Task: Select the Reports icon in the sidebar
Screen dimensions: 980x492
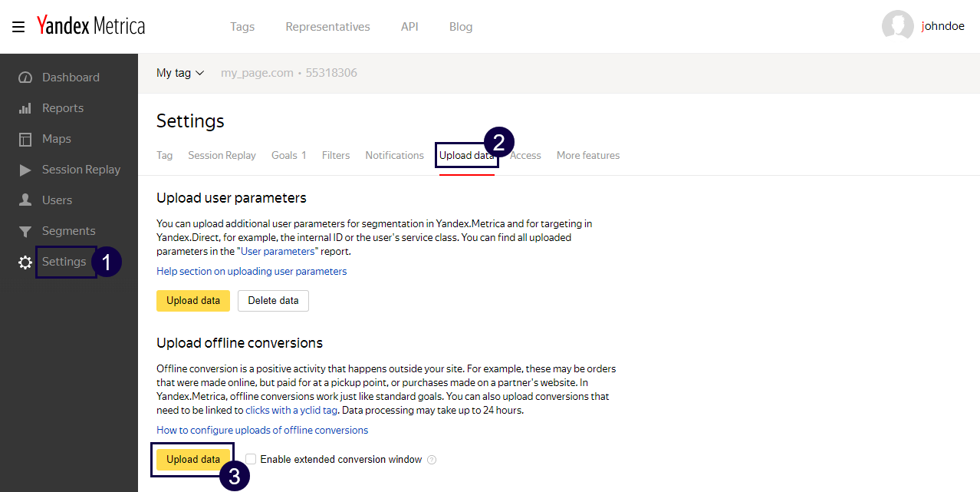Action: (25, 107)
